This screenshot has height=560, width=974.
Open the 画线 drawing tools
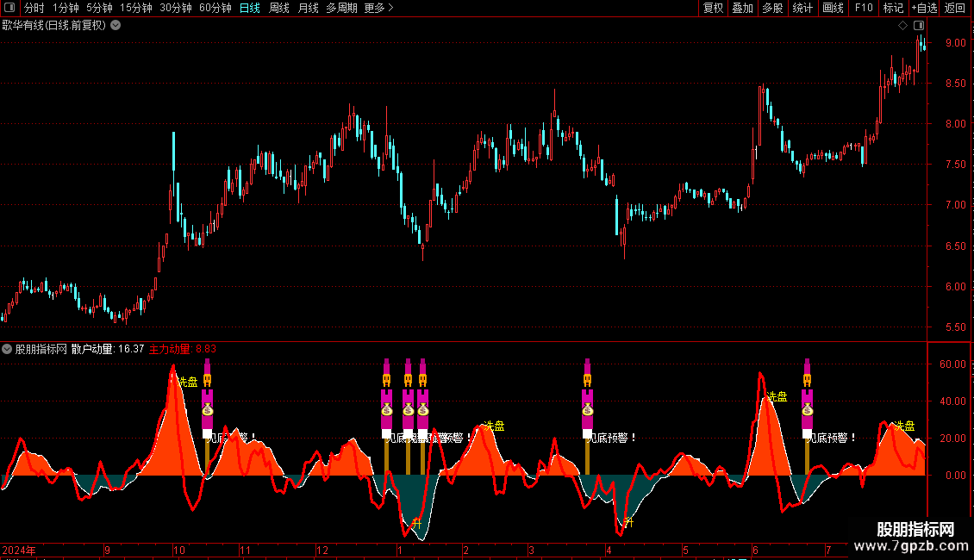pyautogui.click(x=833, y=8)
